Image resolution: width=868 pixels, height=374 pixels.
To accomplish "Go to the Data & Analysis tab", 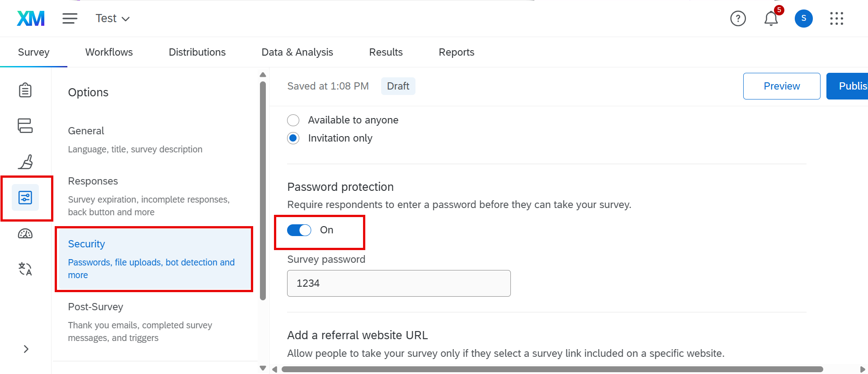I will tap(297, 52).
